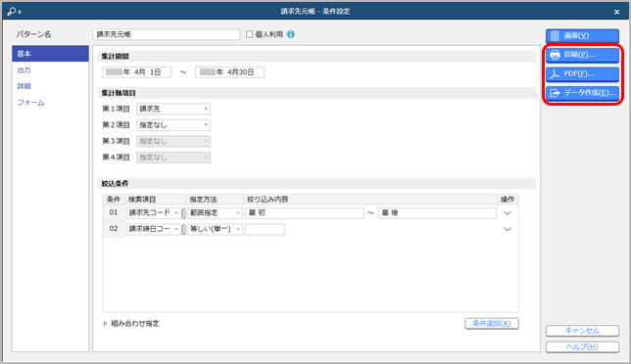Click the condition number 02 cell

[114, 229]
